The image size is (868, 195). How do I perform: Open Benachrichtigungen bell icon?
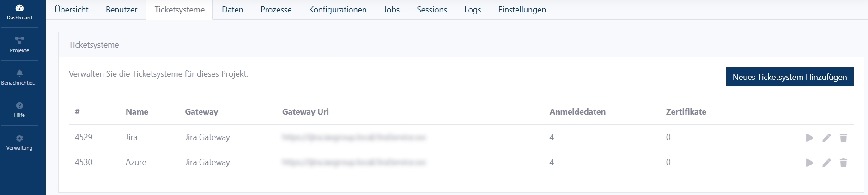point(19,73)
